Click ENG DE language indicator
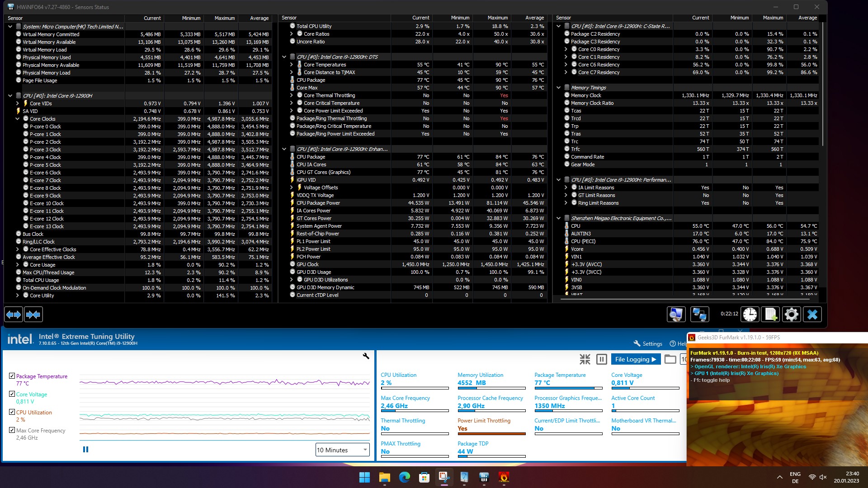Screen dimensions: 868x488 click(x=795, y=477)
